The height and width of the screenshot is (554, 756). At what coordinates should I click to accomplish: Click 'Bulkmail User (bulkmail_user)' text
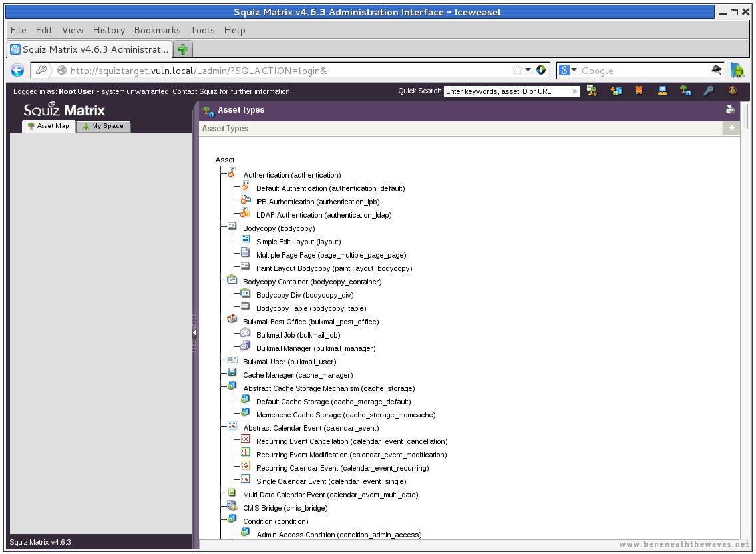pos(289,362)
